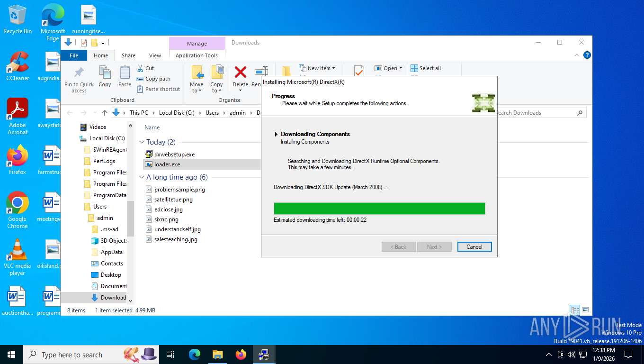Click Copy path in ribbon
This screenshot has width=644, height=364.
point(153,79)
